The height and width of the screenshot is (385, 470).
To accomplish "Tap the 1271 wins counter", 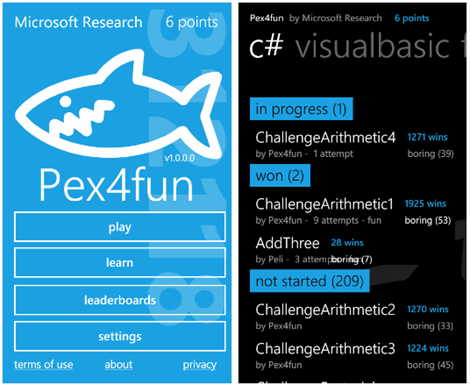I will (428, 137).
